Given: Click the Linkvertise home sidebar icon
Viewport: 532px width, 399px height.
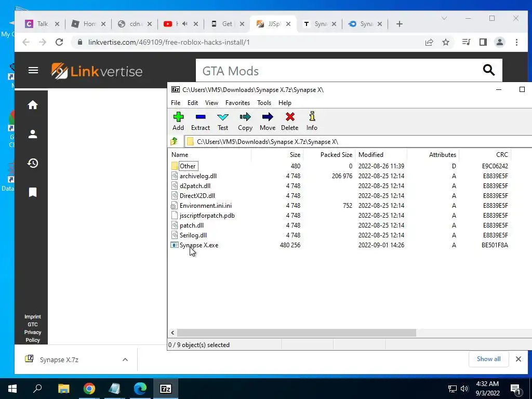Looking at the screenshot, I should 33,105.
